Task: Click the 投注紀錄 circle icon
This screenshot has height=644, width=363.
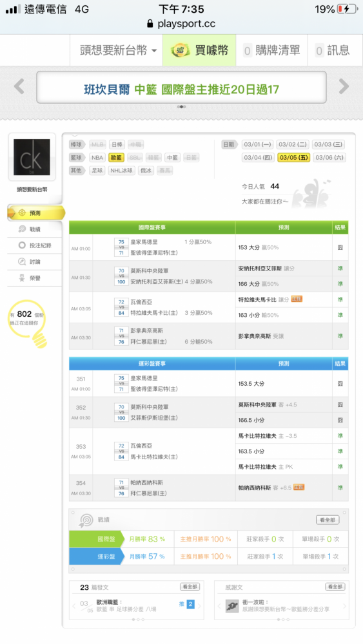Action: pyautogui.click(x=22, y=245)
